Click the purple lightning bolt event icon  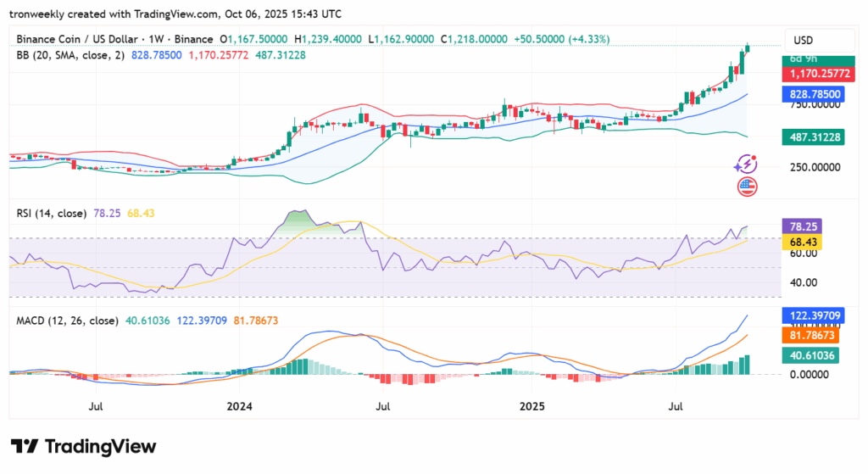pyautogui.click(x=747, y=164)
